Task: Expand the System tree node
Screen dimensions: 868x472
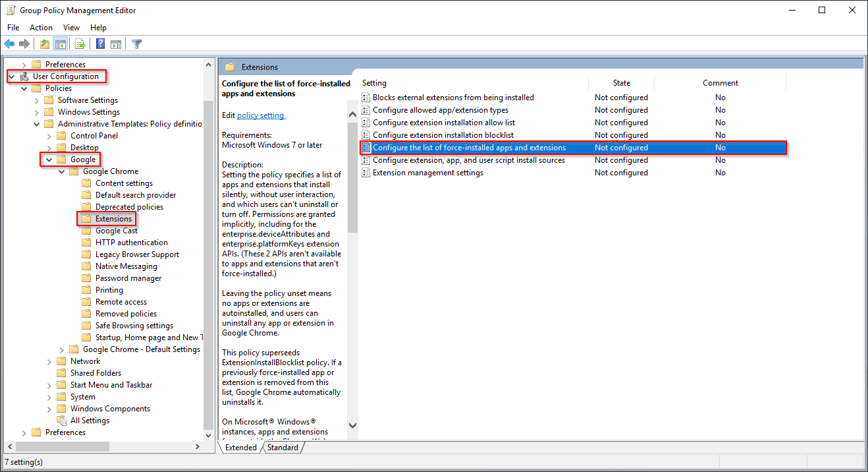Action: coord(49,396)
